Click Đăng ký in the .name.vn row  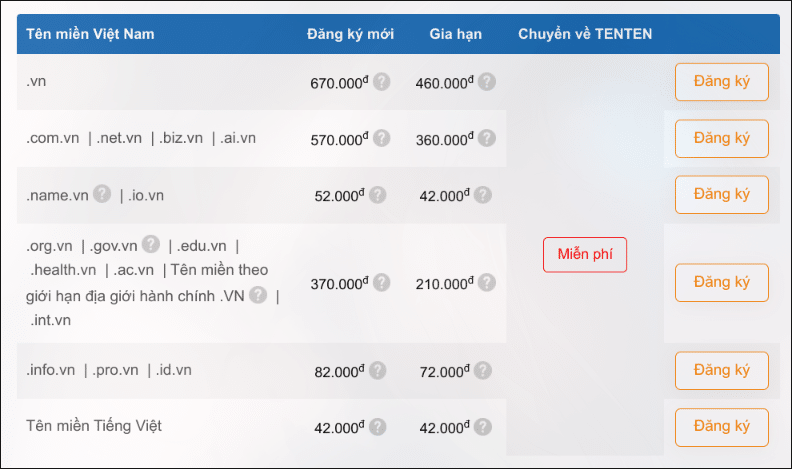coord(722,194)
